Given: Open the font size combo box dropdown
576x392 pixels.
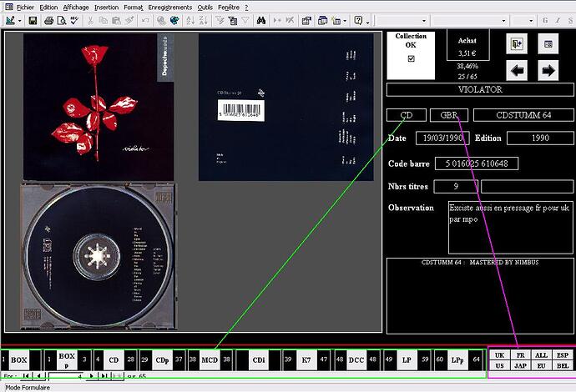Looking at the screenshot, I should tap(531, 21).
